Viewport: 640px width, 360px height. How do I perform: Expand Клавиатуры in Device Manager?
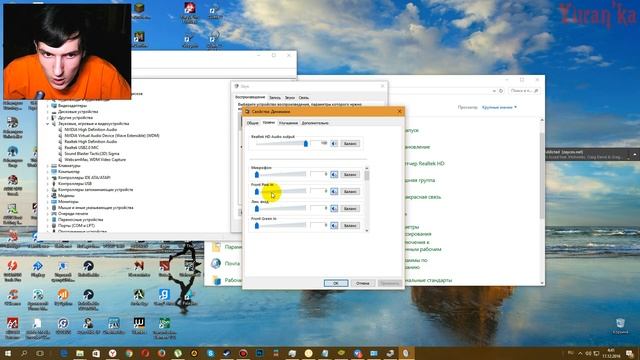(48, 166)
